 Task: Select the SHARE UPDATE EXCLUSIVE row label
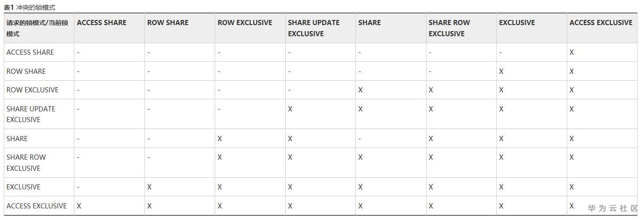[31, 114]
